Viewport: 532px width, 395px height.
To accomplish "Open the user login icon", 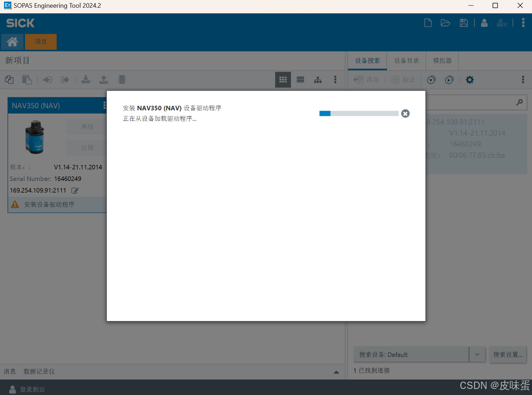I will 484,23.
